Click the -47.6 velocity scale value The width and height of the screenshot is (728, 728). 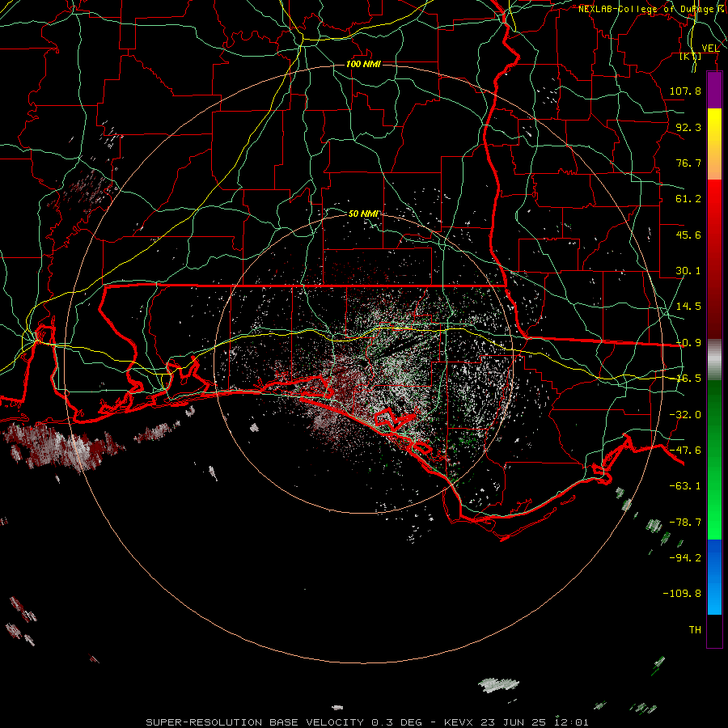coord(685,451)
